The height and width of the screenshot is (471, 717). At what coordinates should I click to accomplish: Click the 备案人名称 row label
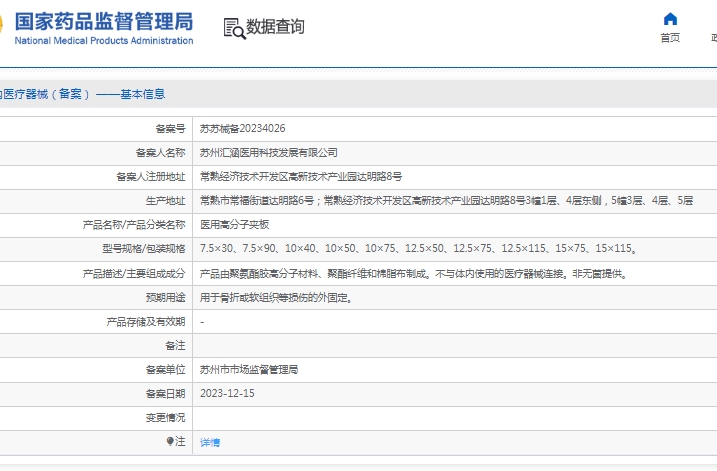pos(161,153)
